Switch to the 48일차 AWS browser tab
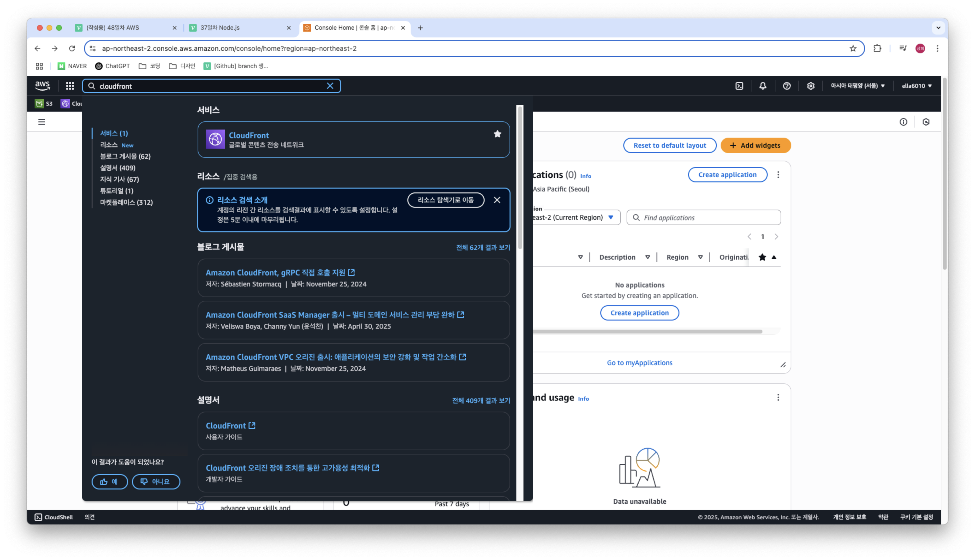Screen dimensions: 975x560 point(126,28)
